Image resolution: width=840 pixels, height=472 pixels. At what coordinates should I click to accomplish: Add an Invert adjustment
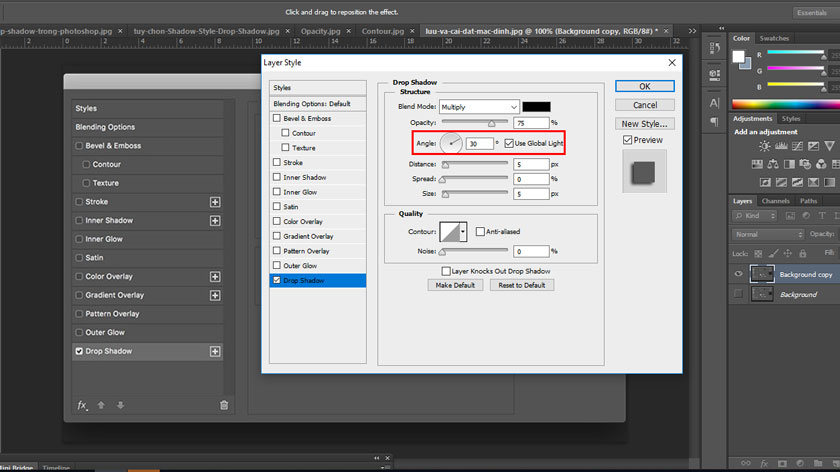[x=765, y=183]
